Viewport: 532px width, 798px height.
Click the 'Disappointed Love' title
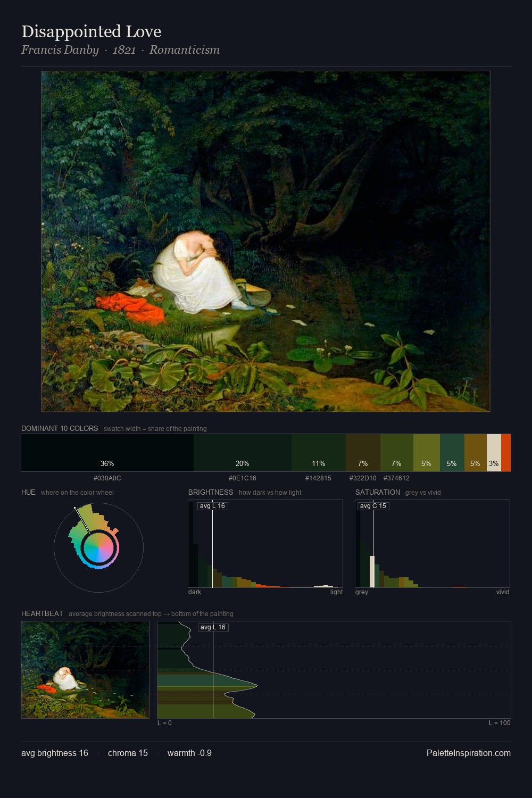click(92, 31)
